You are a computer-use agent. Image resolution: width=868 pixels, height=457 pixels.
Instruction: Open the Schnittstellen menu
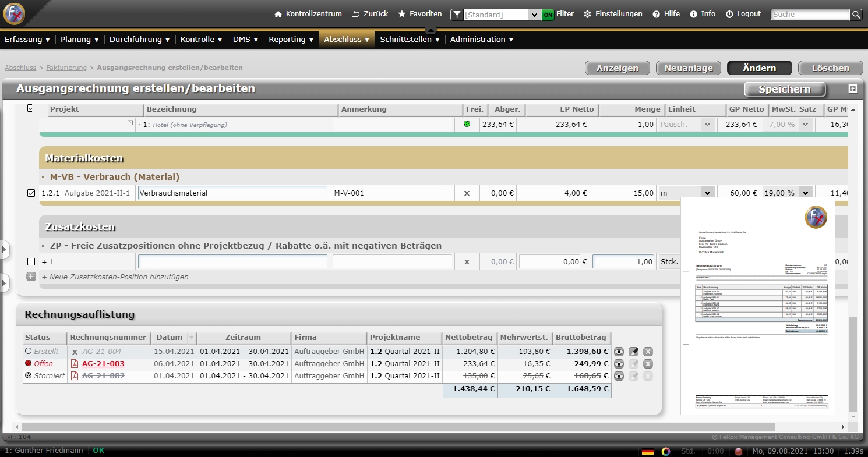pos(410,40)
